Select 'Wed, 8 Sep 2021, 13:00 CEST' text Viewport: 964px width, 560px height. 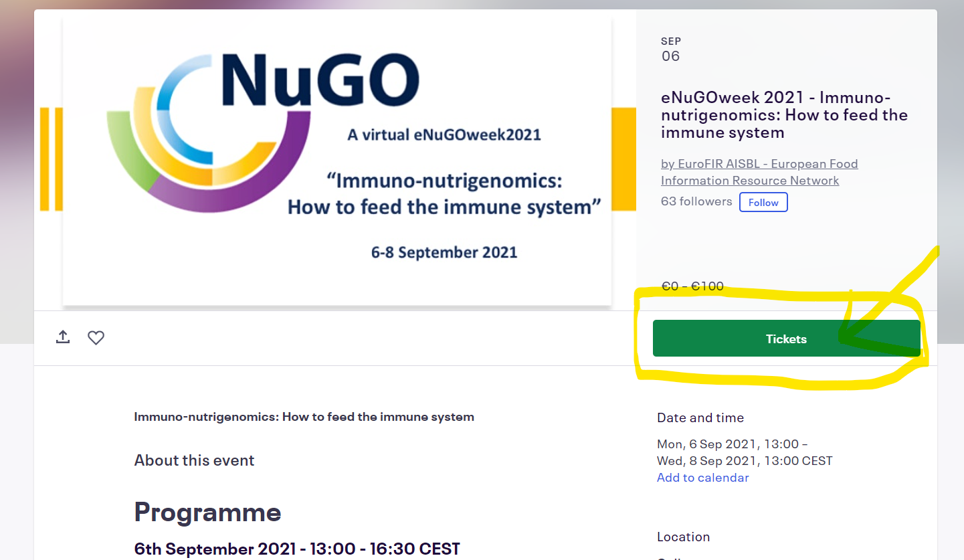745,461
